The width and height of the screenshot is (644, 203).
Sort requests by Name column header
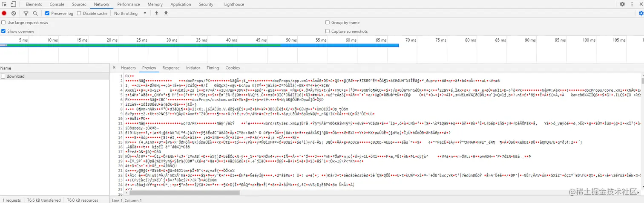[x=55, y=68]
